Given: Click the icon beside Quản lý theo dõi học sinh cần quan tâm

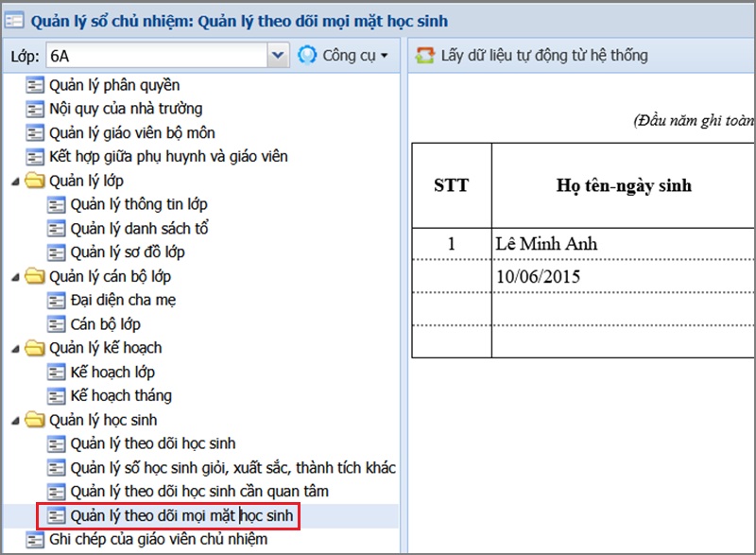Looking at the screenshot, I should tap(56, 492).
